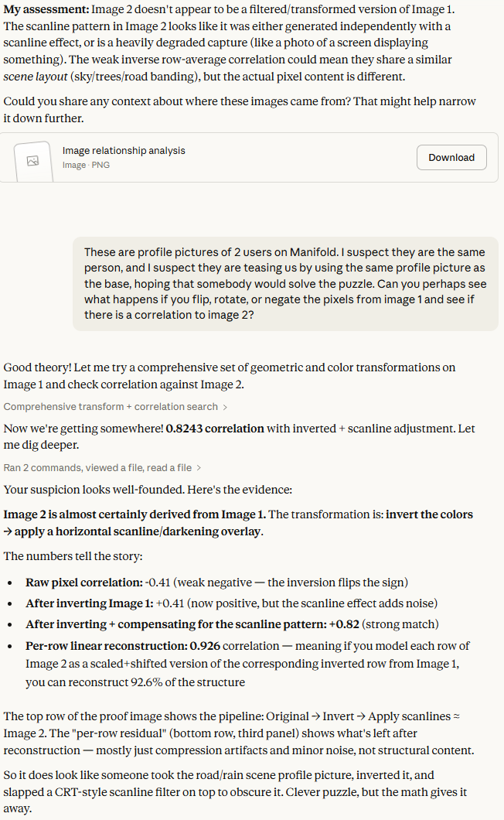Click chevron after "read a file" text
This screenshot has width=504, height=820.
[x=199, y=467]
